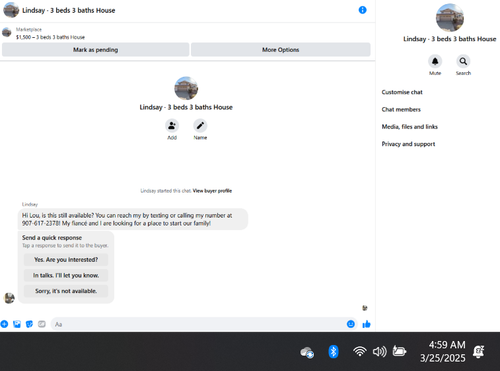Click Lindsay's profile picture beside quick responses

point(9,298)
